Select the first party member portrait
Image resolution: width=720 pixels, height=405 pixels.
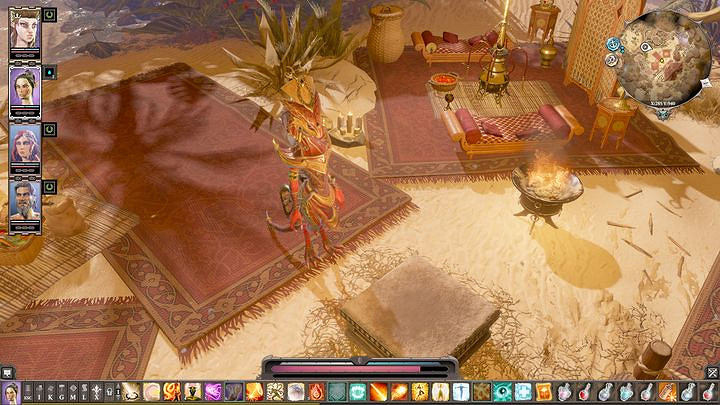tap(24, 33)
